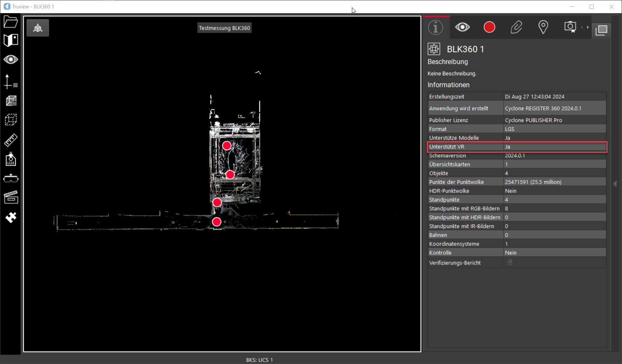This screenshot has height=364, width=622.
Task: Click the puzzle piece plugin icon
Action: 10,217
